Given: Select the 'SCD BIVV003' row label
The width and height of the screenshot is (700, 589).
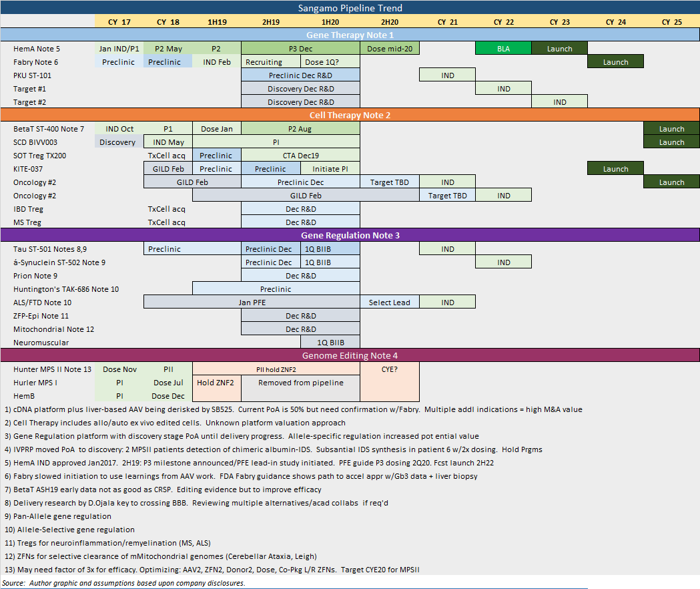Looking at the screenshot, I should click(x=35, y=142).
